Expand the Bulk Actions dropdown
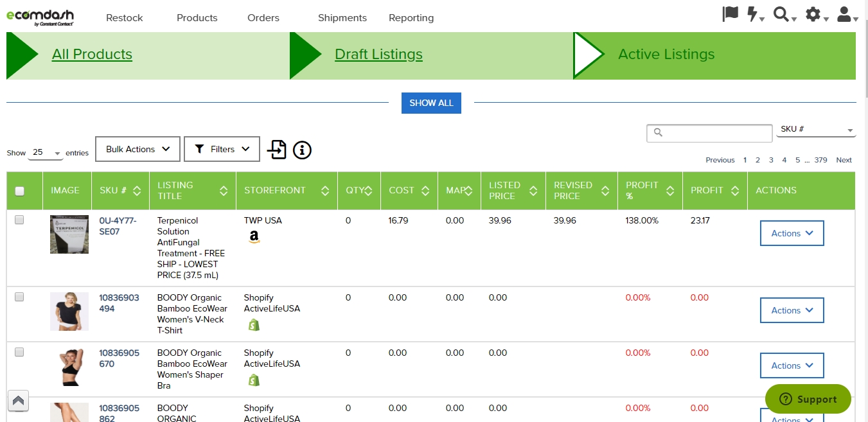868x422 pixels. coord(138,149)
